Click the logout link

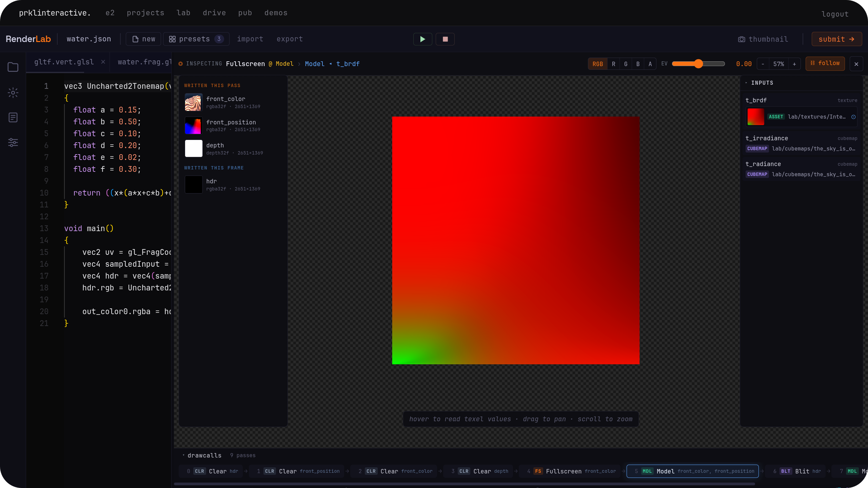tap(835, 14)
